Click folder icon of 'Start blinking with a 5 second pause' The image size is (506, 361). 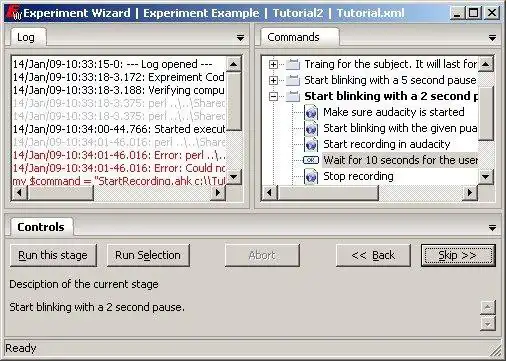point(293,80)
